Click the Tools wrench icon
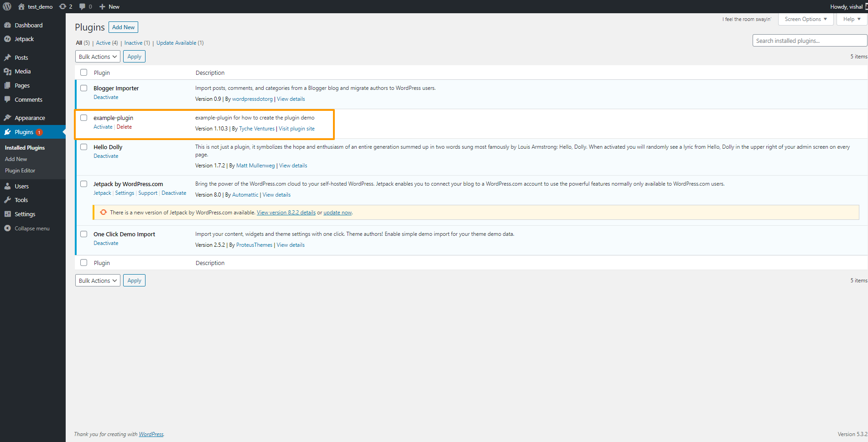The image size is (868, 442). (x=7, y=200)
